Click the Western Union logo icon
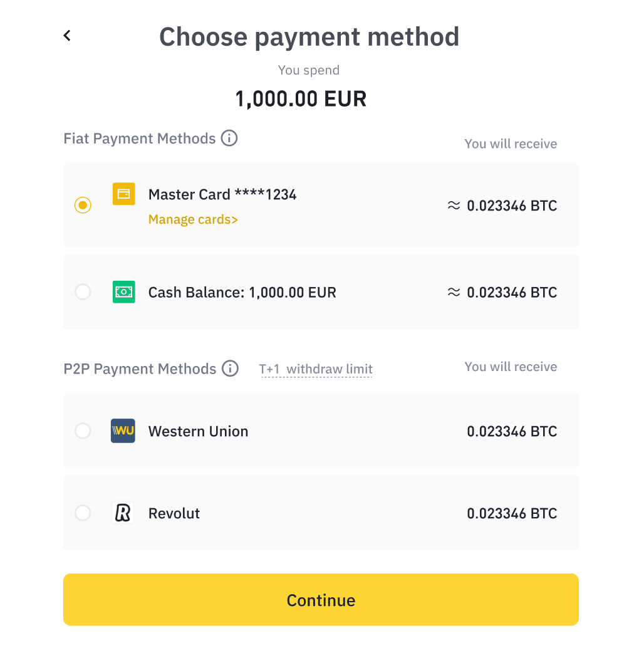This screenshot has height=653, width=644. point(123,431)
